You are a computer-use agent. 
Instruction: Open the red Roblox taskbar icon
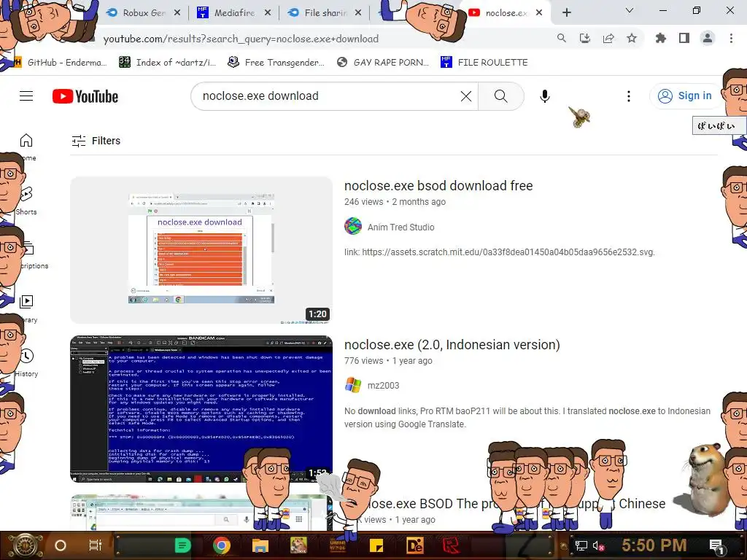coord(451,545)
